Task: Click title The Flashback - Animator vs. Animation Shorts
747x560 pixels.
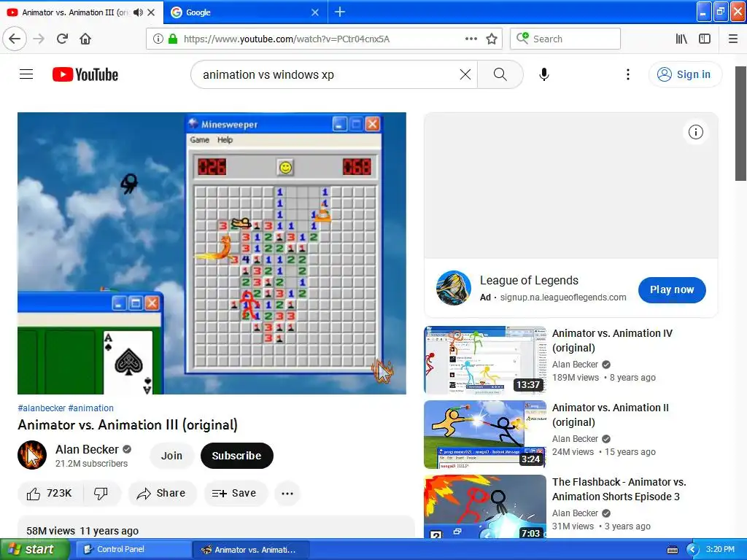Action: tap(619, 489)
